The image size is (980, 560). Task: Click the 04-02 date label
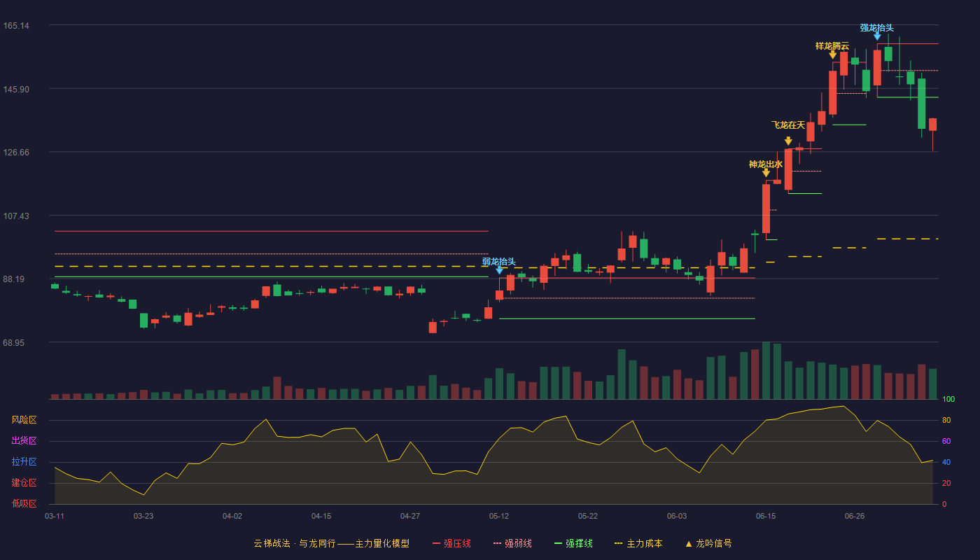pos(232,516)
